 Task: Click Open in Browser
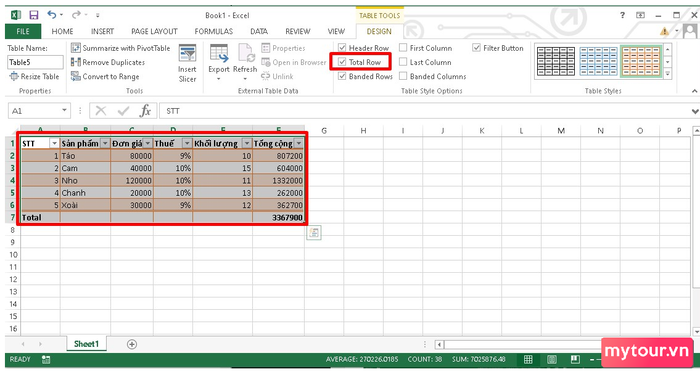[294, 62]
